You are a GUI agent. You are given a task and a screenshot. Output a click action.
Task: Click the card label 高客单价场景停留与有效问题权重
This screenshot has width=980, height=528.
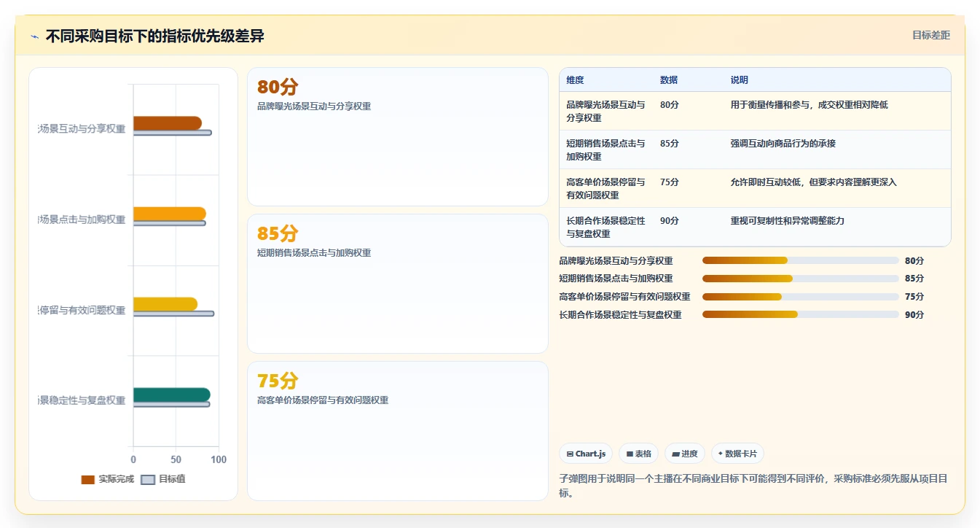(x=323, y=400)
